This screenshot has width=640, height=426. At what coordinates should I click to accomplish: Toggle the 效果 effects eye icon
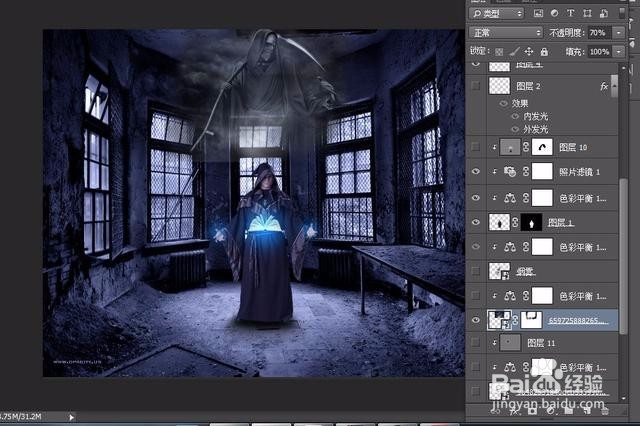click(x=504, y=104)
